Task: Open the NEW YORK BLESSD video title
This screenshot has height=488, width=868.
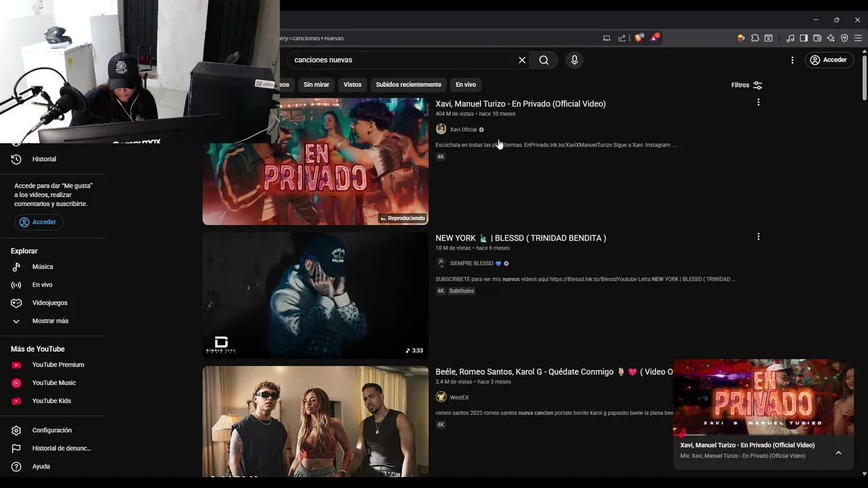Action: (x=521, y=238)
